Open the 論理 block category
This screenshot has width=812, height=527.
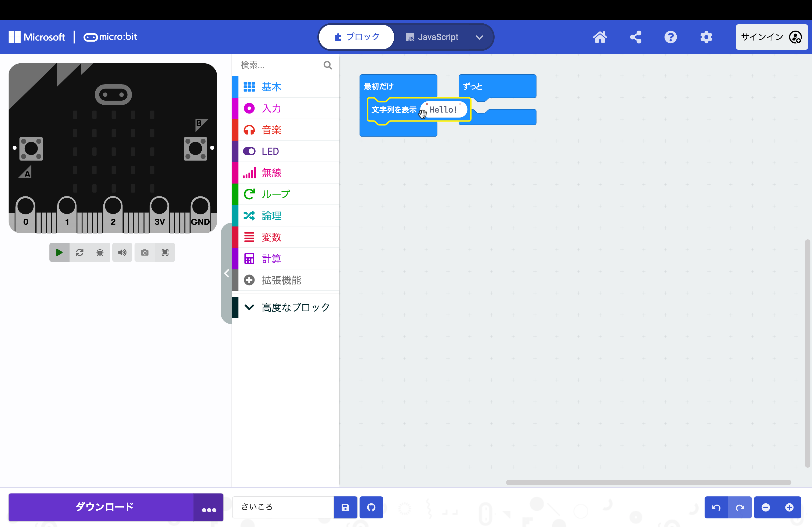pos(286,216)
